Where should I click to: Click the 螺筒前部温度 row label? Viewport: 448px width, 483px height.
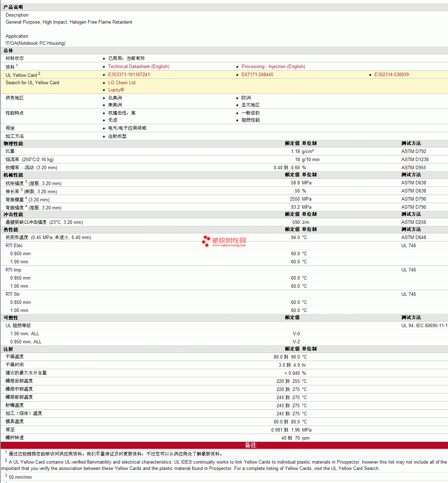coord(19,397)
